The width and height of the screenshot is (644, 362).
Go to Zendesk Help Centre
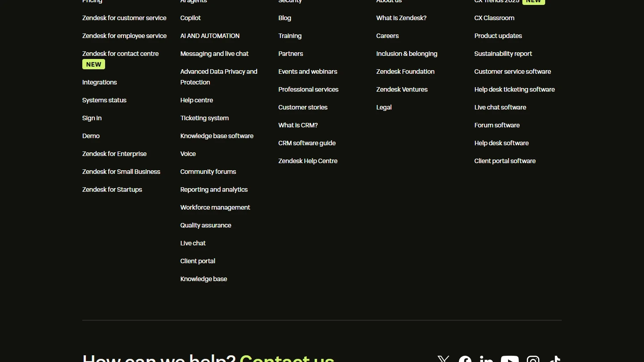pyautogui.click(x=308, y=161)
